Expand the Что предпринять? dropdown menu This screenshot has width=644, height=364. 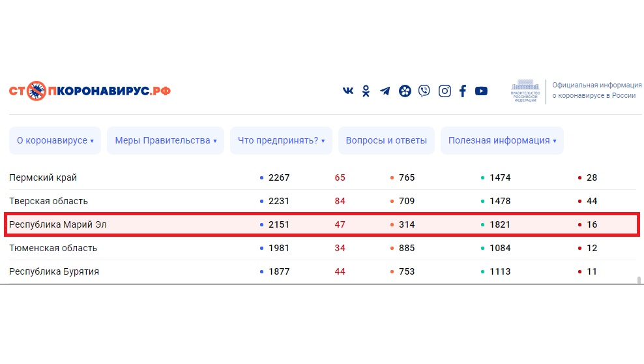pyautogui.click(x=281, y=140)
